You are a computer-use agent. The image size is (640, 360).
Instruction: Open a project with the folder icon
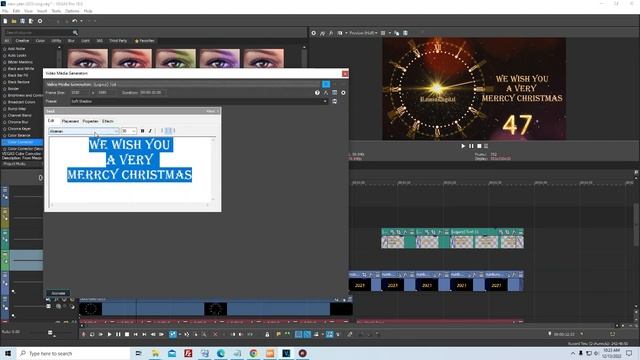pyautogui.click(x=13, y=21)
